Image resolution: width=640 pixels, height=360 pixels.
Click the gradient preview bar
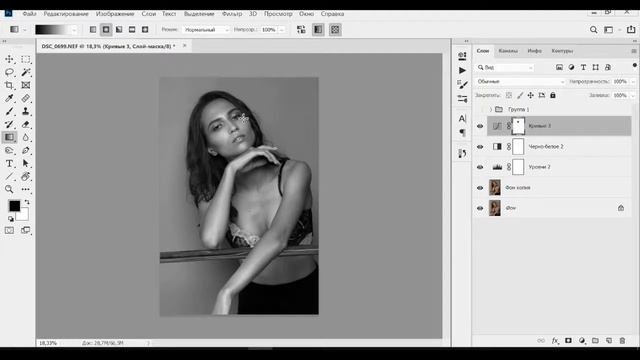coord(53,30)
